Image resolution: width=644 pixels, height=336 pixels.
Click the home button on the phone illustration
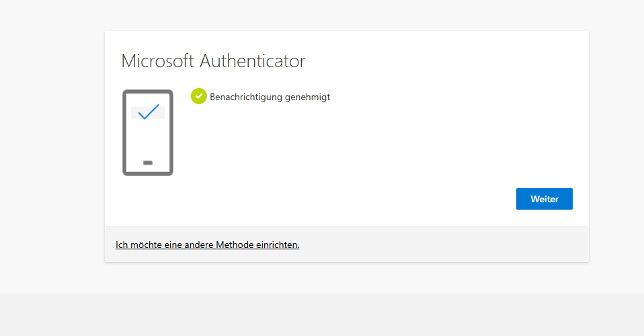click(x=148, y=163)
